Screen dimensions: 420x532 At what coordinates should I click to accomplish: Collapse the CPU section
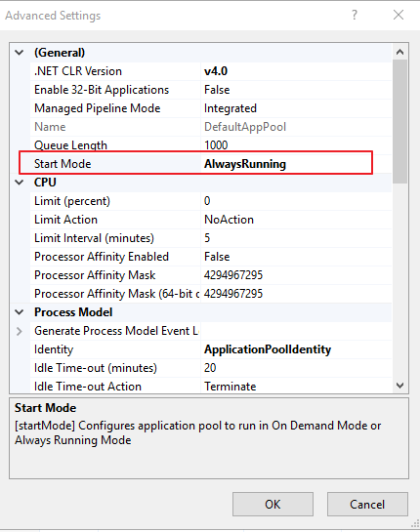tap(20, 183)
